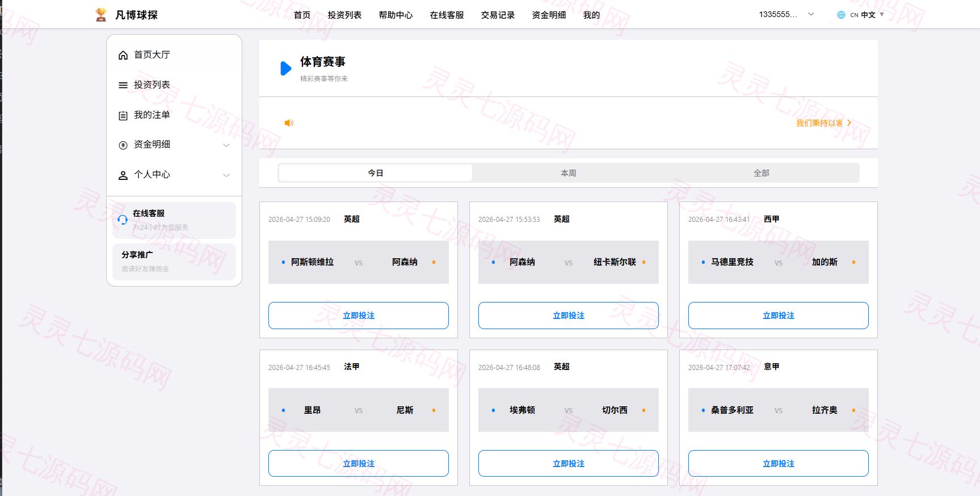Switch to the 今日 tab
The width and height of the screenshot is (980, 496).
pos(376,173)
